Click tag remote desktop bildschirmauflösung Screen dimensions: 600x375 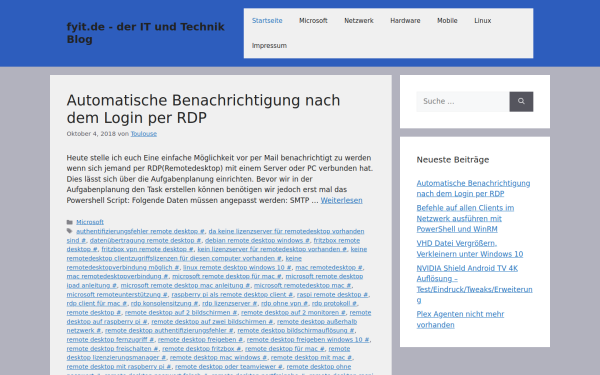click(296, 331)
